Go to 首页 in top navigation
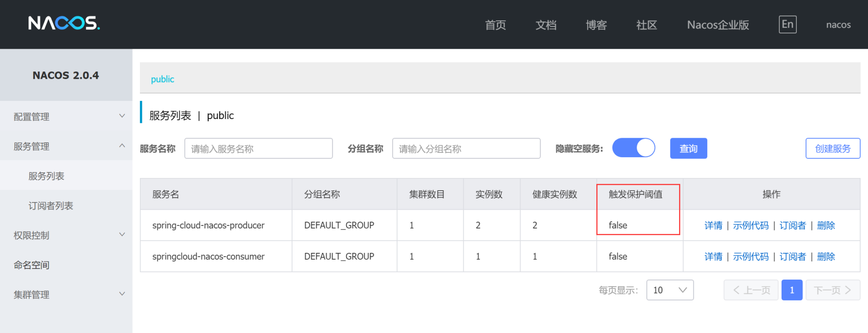Viewport: 868px width, 333px height. (495, 25)
